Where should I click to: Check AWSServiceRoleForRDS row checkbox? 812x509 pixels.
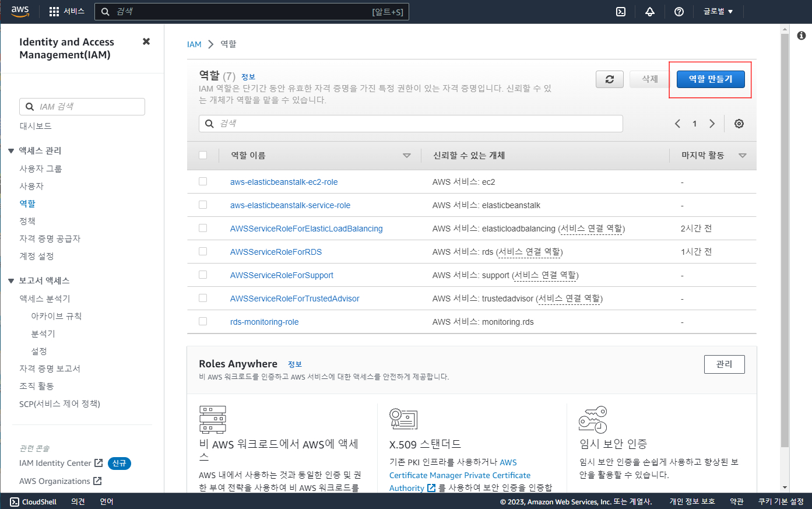click(x=203, y=251)
